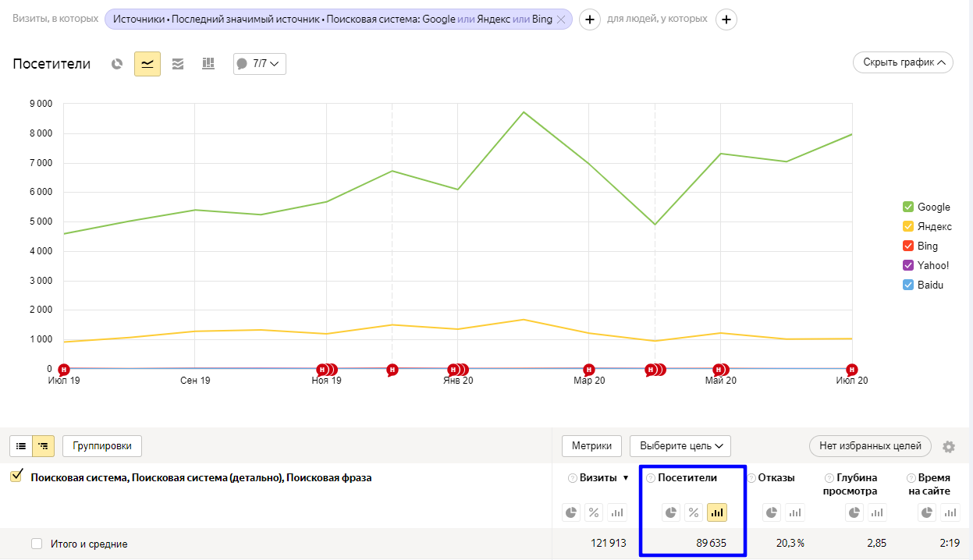Switch table to flat list view

(21, 446)
